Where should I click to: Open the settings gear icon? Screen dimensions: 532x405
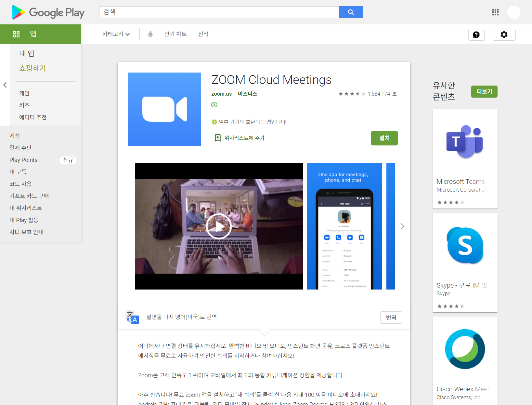pos(504,34)
